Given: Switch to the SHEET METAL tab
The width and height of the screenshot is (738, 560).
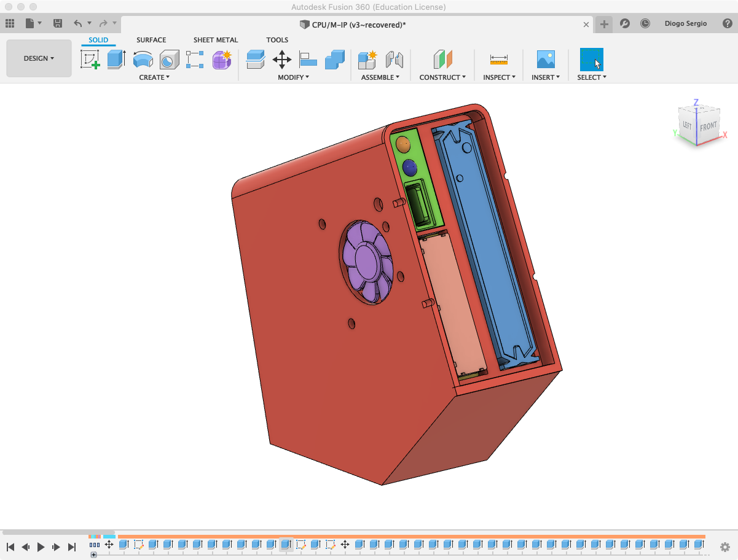Looking at the screenshot, I should pos(216,40).
